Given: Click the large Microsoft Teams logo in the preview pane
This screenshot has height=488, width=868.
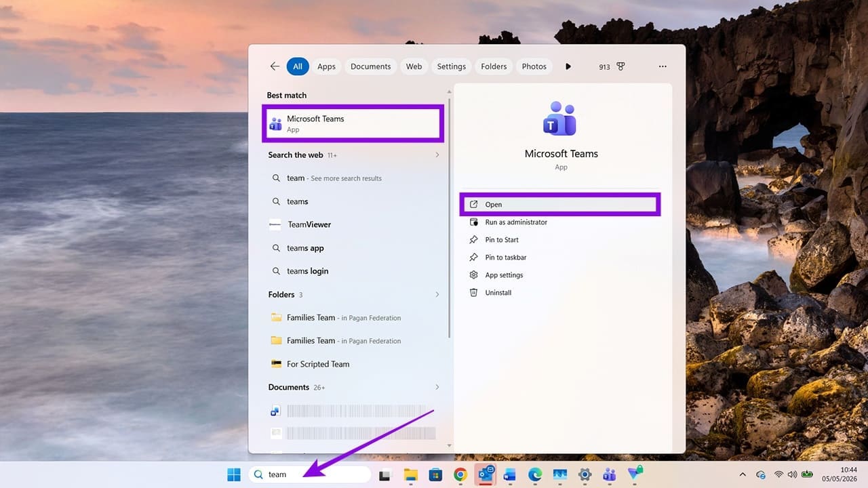Looking at the screenshot, I should point(560,119).
